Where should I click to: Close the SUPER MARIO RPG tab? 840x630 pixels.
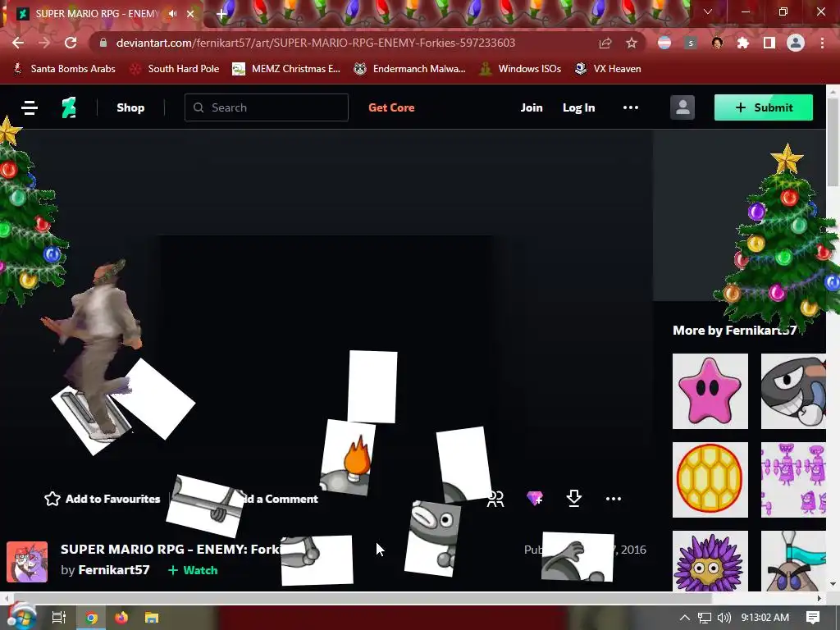[x=190, y=14]
